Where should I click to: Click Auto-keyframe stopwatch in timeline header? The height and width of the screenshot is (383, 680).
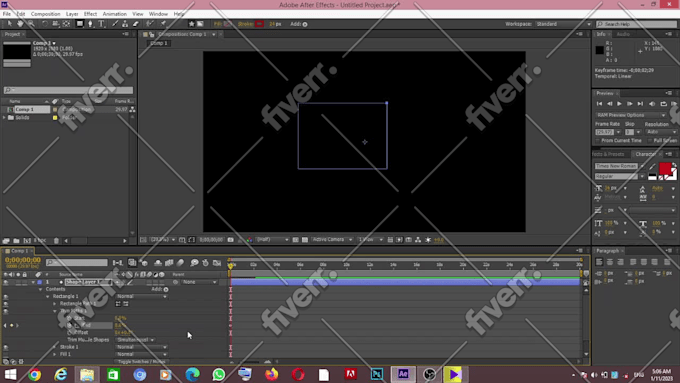click(205, 262)
